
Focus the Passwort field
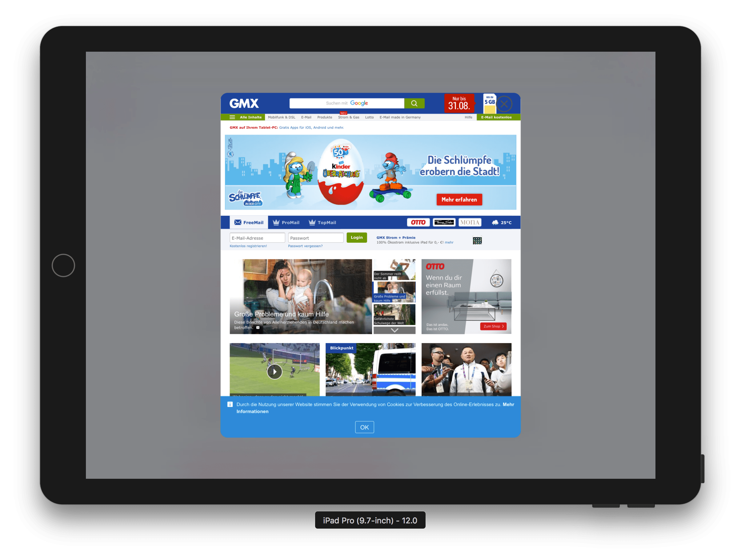pos(315,238)
